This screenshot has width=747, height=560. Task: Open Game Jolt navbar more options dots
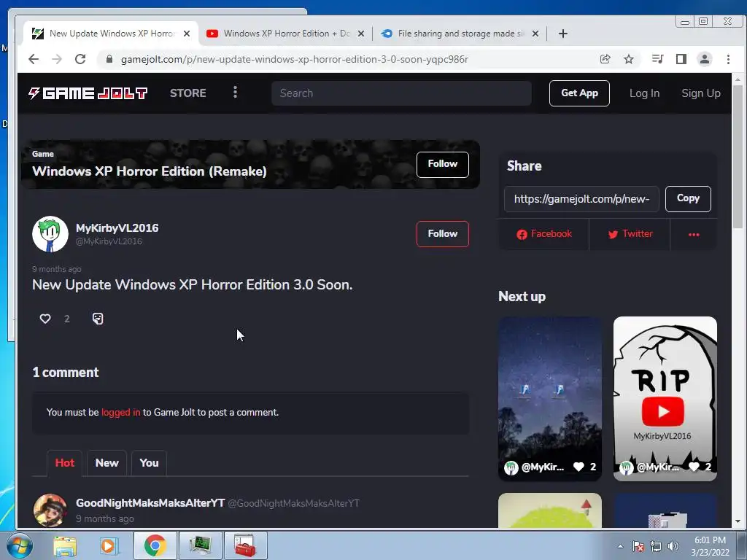(236, 93)
